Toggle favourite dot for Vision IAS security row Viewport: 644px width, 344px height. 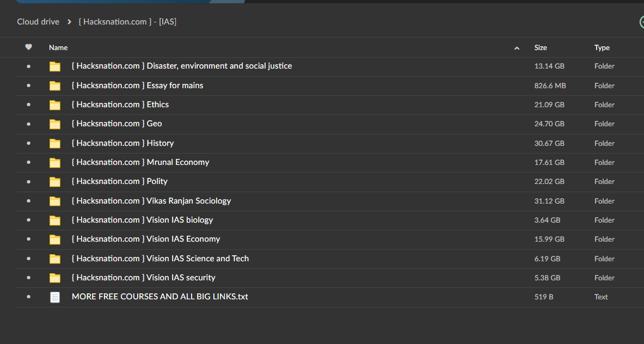[28, 278]
